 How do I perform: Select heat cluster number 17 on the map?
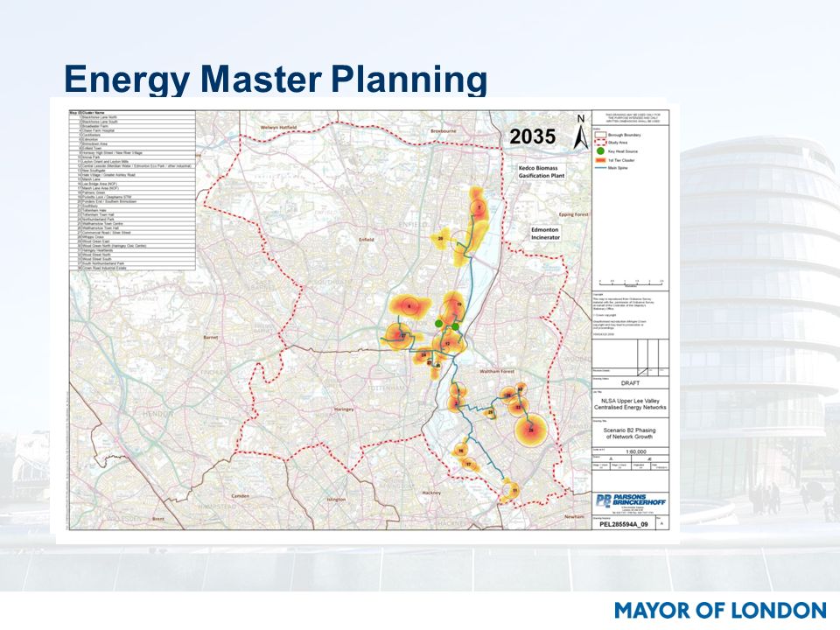pos(468,464)
